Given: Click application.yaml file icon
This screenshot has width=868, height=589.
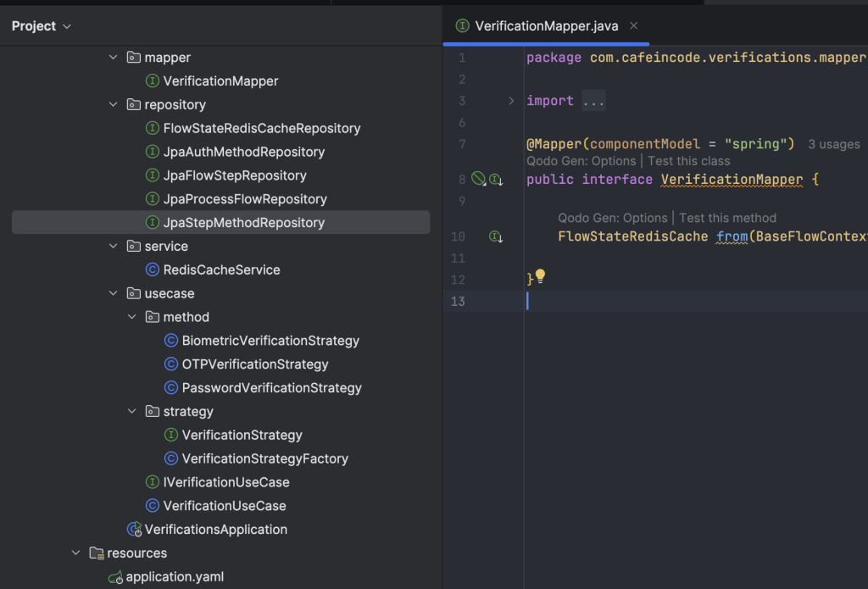Looking at the screenshot, I should pyautogui.click(x=115, y=577).
